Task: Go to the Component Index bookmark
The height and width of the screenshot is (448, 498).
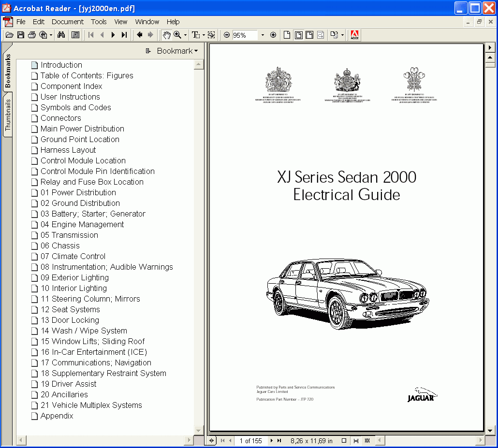Action: click(71, 87)
